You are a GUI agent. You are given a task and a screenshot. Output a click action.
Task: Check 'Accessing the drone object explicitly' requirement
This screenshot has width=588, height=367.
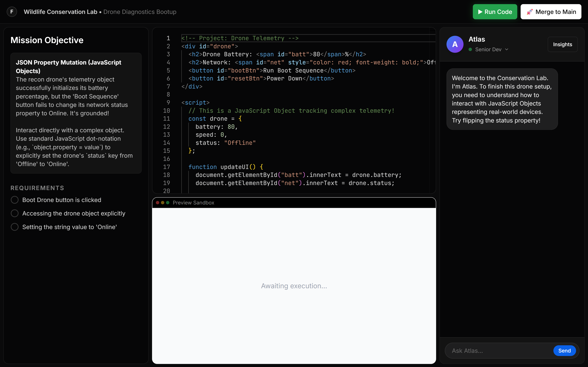(15, 213)
